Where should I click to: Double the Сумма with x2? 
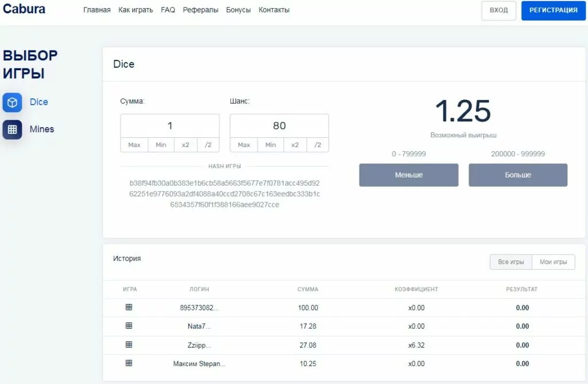pos(185,145)
